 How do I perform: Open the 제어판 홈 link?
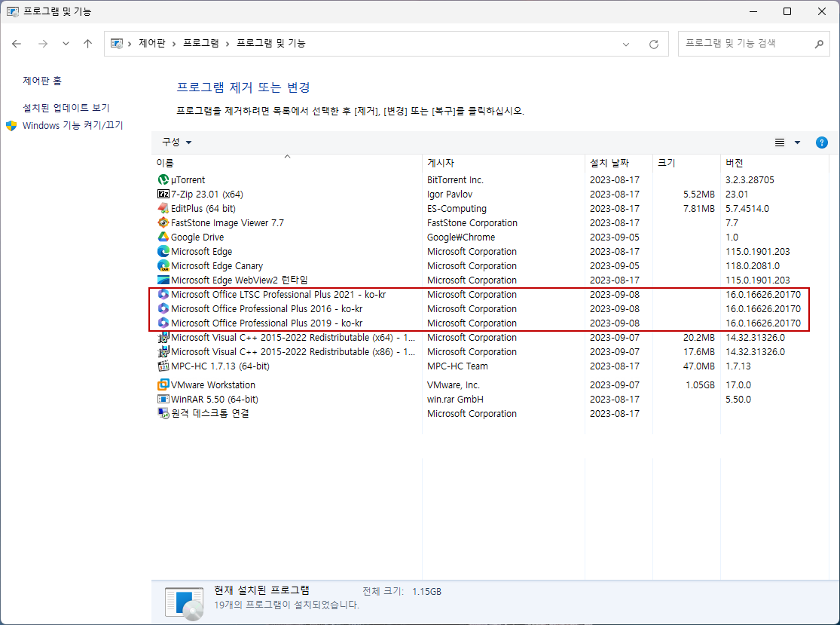pyautogui.click(x=42, y=81)
